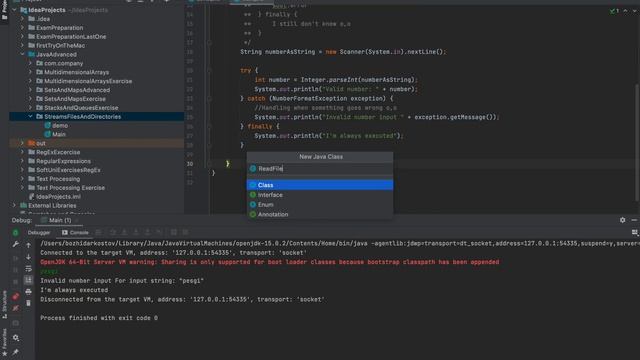640x360 pixels.
Task: Switch to the Console tab
Action: [x=76, y=233]
